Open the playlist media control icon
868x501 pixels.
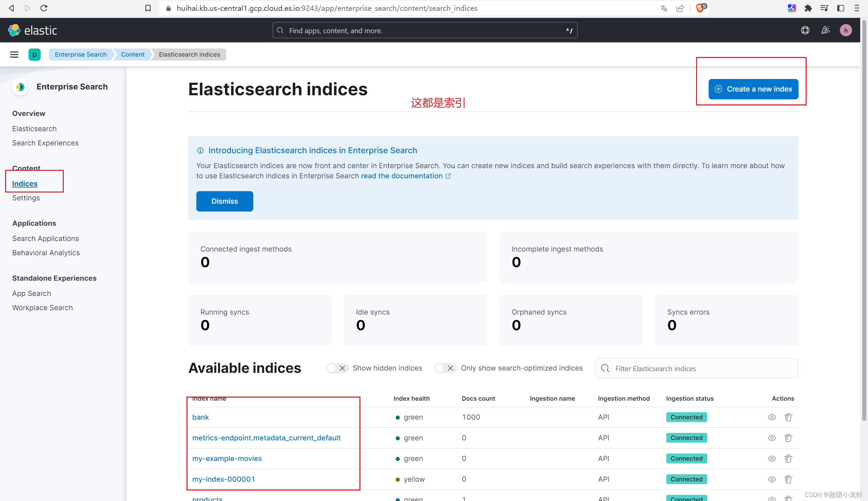click(824, 8)
